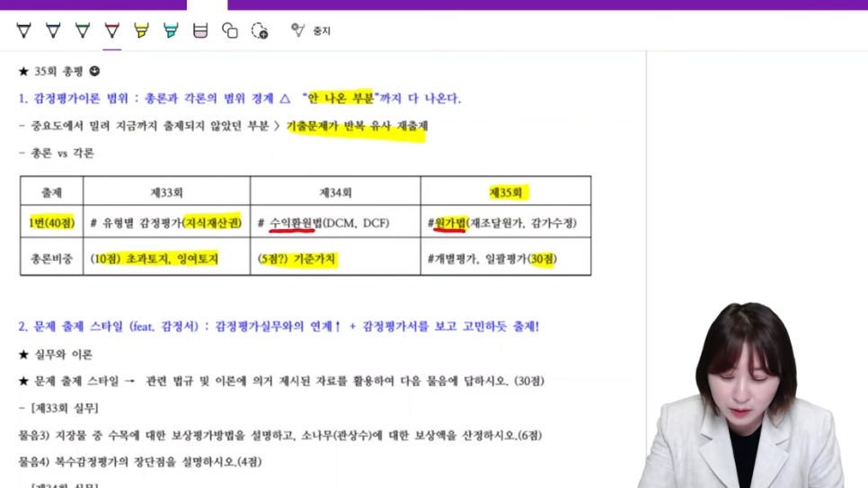Click '(10점) 초과토지, 잉여토지' cell
The width and height of the screenshot is (868, 488).
point(155,259)
